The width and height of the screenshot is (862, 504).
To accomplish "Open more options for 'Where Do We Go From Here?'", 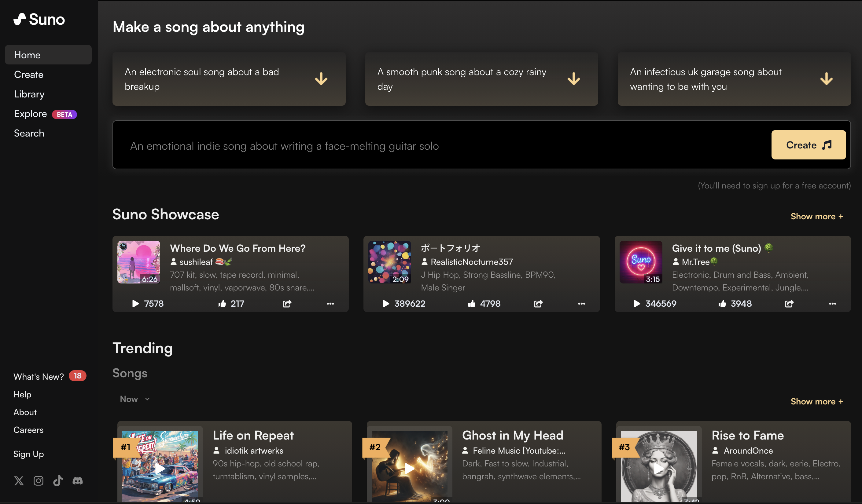I will 330,304.
